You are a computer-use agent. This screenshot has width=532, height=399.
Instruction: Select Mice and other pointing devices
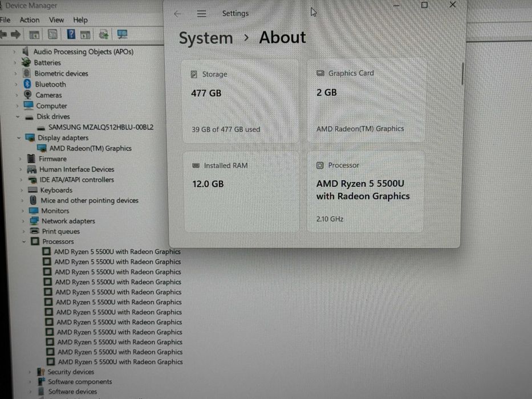tap(90, 201)
